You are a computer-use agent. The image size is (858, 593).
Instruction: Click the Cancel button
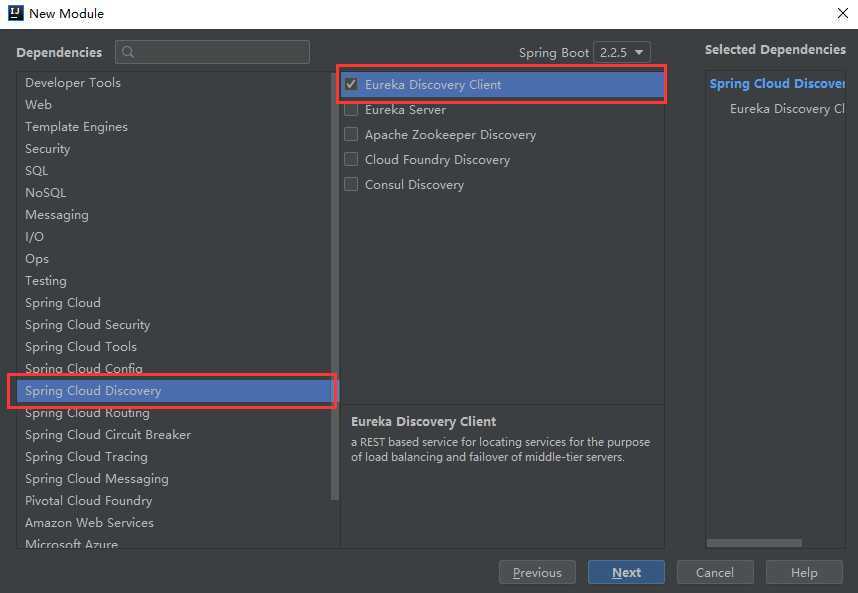click(x=715, y=572)
